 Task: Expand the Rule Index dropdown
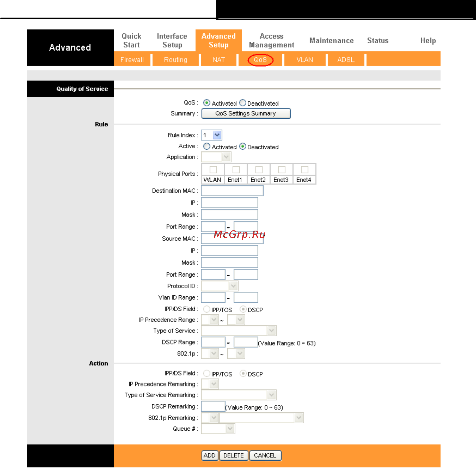coord(212,135)
